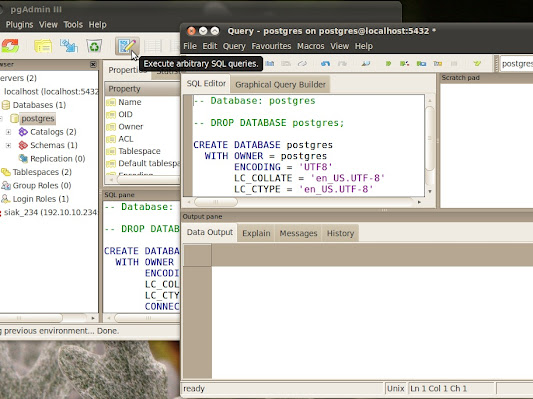Image resolution: width=533 pixels, height=399 pixels.
Task: Switch to Graphical Query Builder tab
Action: 280,85
